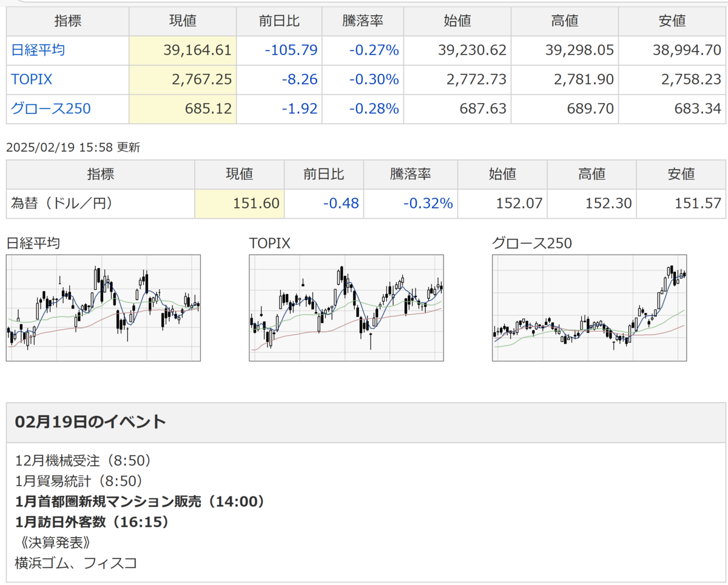Click the グロース250 title above the chart
The width and height of the screenshot is (728, 585).
point(531,244)
